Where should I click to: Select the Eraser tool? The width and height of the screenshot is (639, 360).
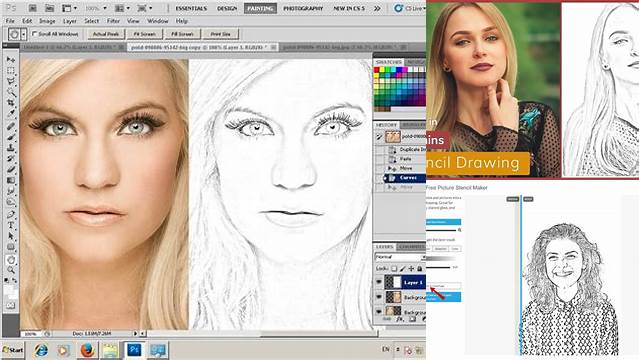tap(11, 169)
